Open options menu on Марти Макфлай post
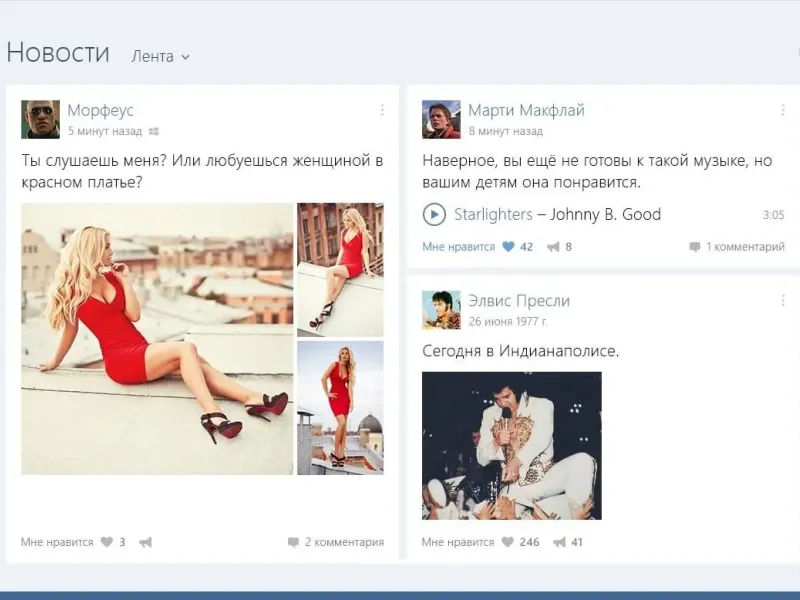This screenshot has height=600, width=800. [783, 110]
